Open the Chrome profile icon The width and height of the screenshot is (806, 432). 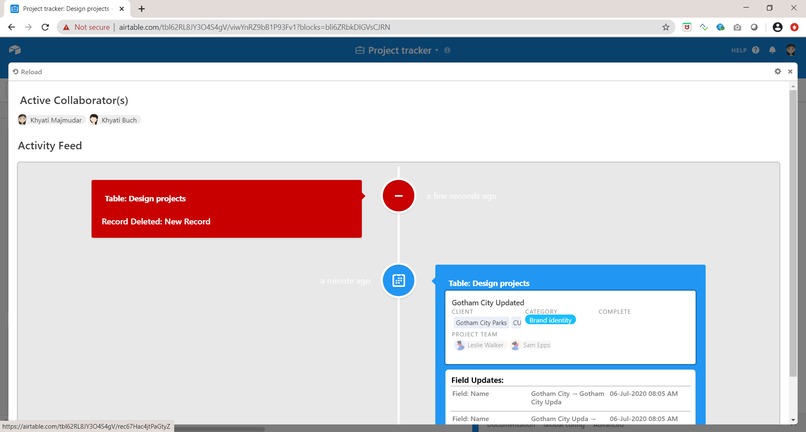point(777,27)
